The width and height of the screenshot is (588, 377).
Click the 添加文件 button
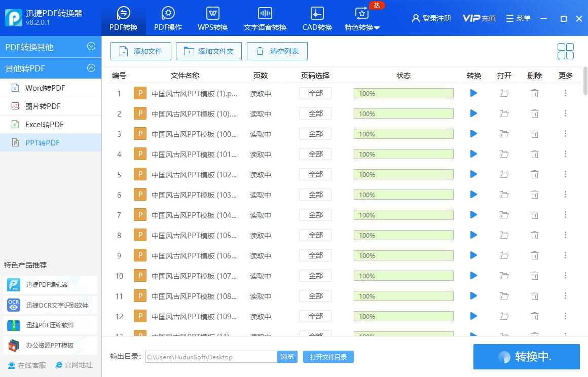140,51
